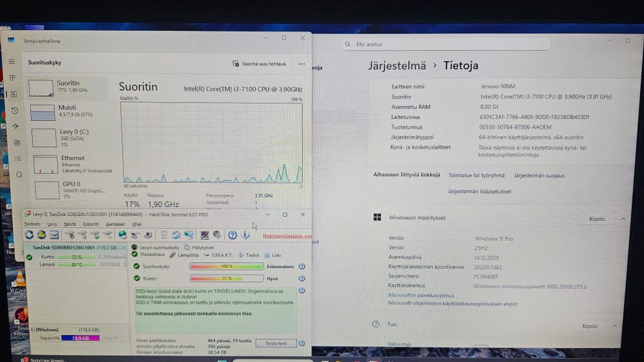Select Levy 0 (C:) in performance list
Viewport: 644px width, 362px height.
pyautogui.click(x=68, y=138)
